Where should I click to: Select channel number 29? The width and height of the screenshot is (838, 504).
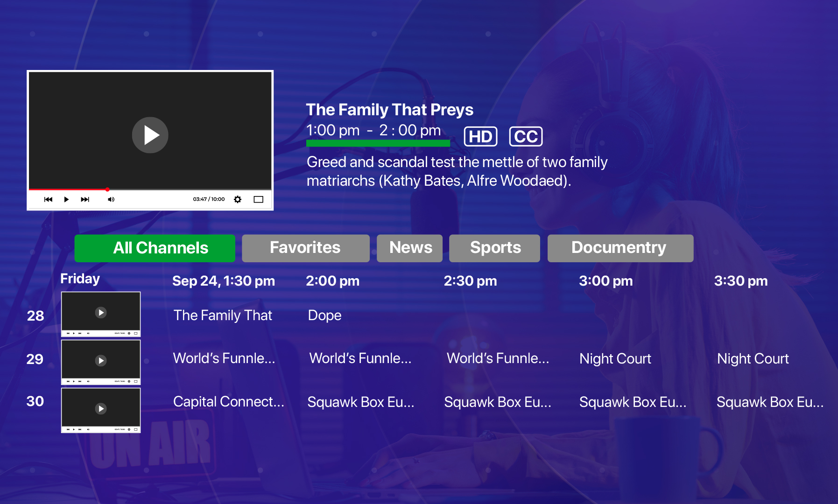(x=35, y=359)
